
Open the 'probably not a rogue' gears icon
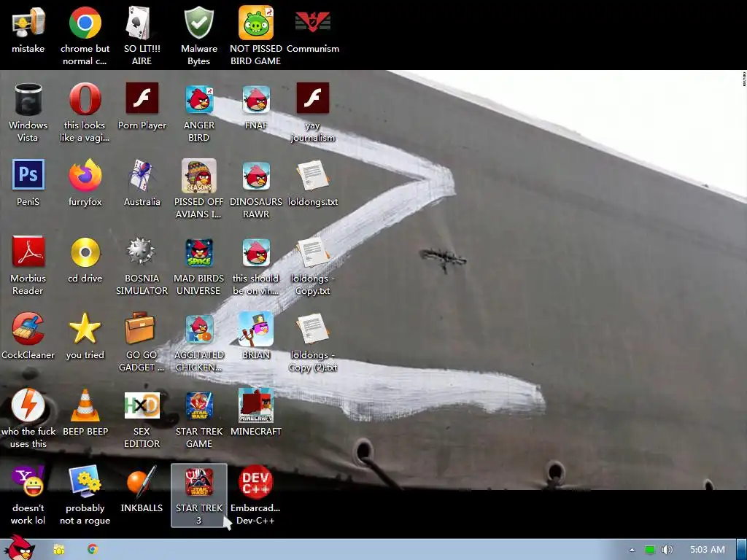click(85, 481)
